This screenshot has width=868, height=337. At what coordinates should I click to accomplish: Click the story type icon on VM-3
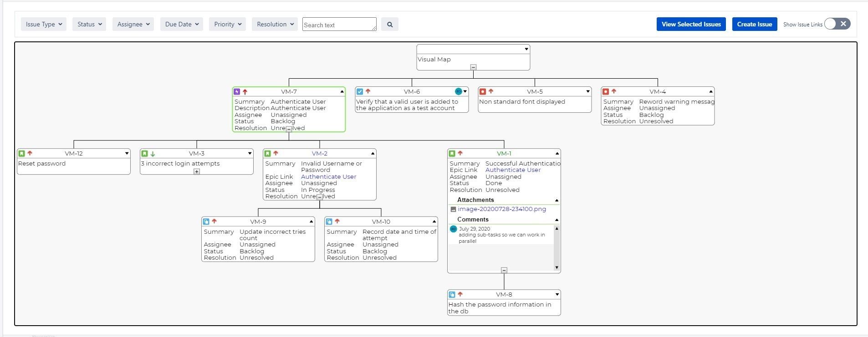144,154
